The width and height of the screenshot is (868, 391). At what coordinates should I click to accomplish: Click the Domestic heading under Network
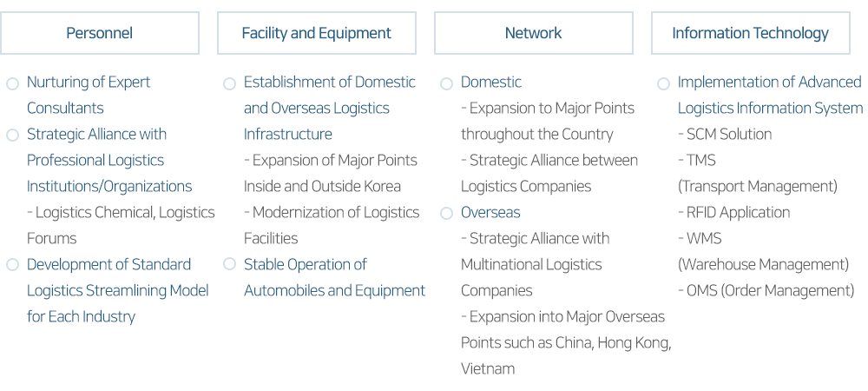(x=491, y=82)
